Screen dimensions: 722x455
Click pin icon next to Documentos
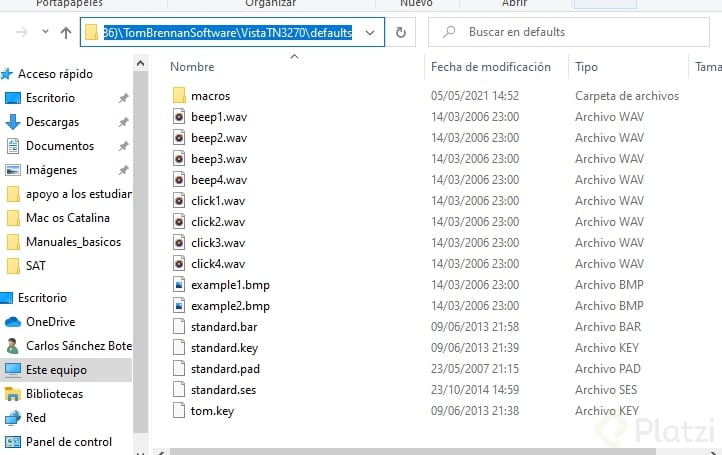point(123,146)
